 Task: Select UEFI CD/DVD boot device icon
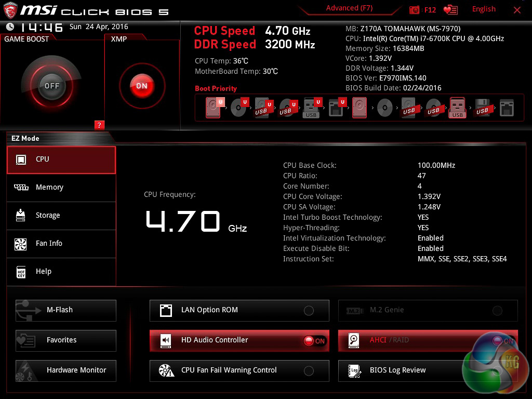239,108
